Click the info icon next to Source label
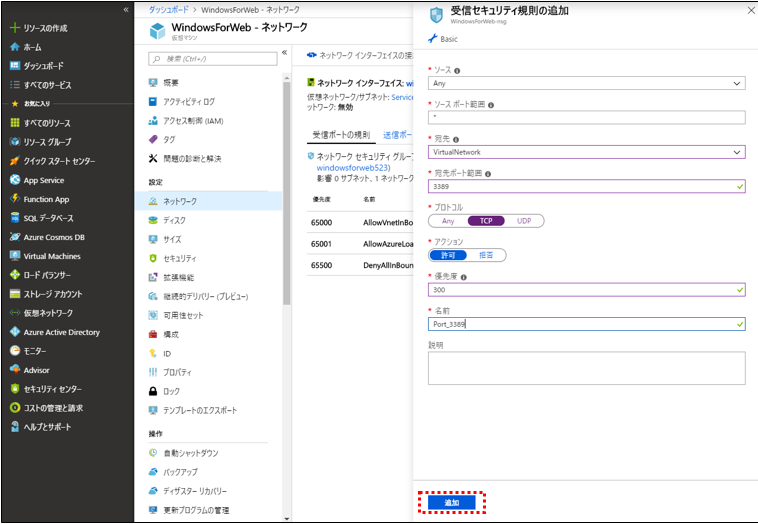This screenshot has height=524, width=758. 457,71
